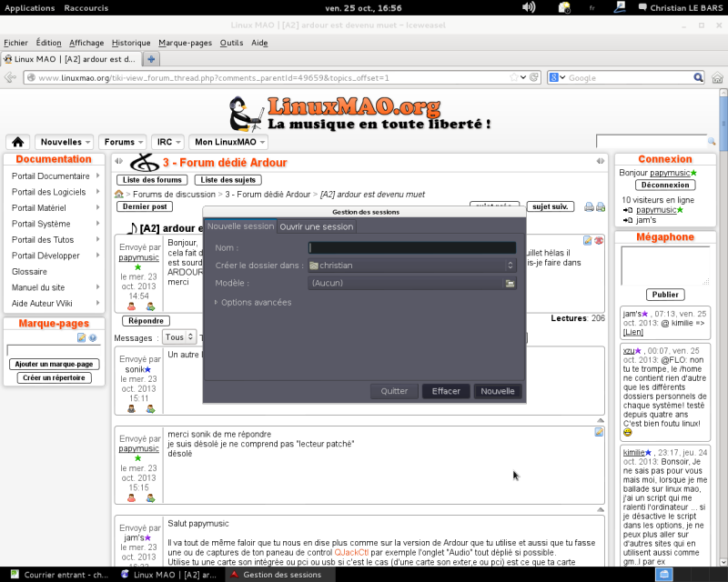Click the Ajouter un marque-page button
728x582 pixels.
tap(54, 365)
